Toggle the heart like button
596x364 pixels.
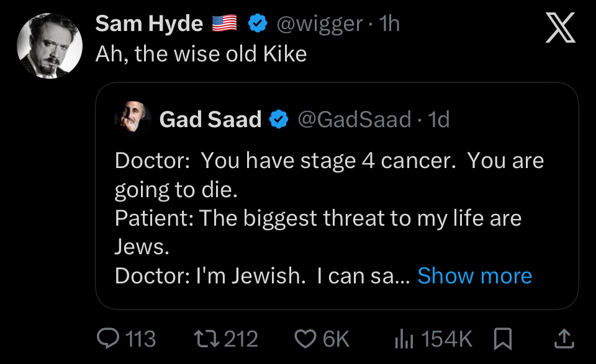(305, 339)
